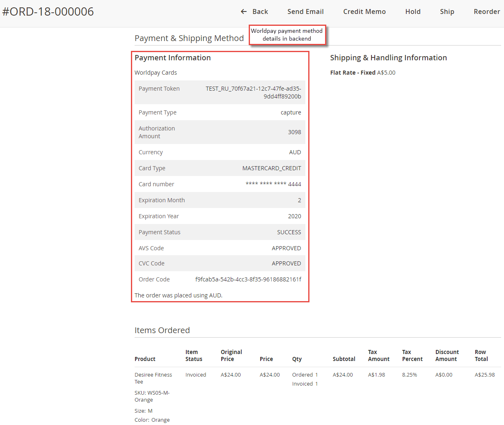Select the order number title ORD-18-000006
The height and width of the screenshot is (425, 504).
click(49, 11)
